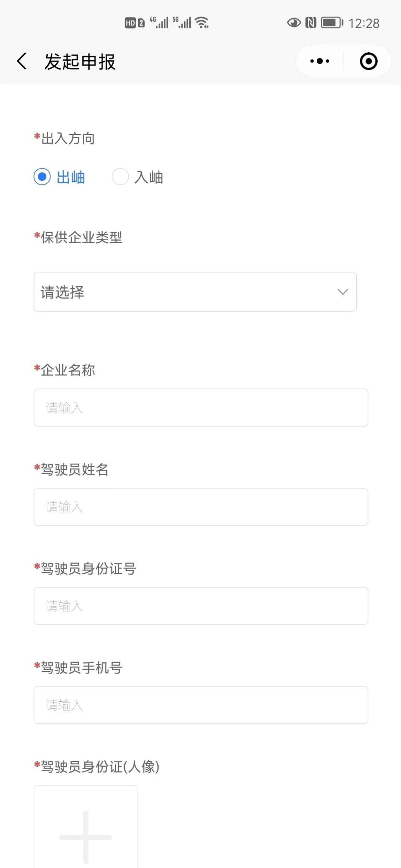
Task: Tap the Wi-Fi status icon
Action: (x=202, y=23)
